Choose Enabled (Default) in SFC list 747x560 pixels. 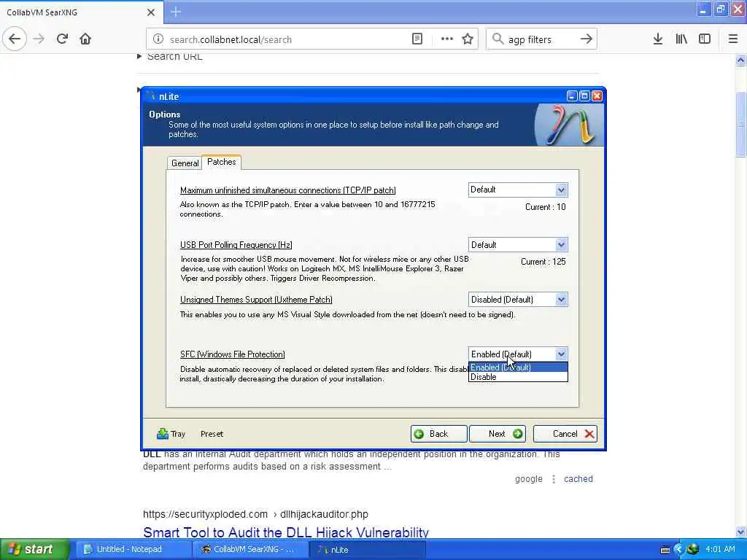tap(518, 367)
